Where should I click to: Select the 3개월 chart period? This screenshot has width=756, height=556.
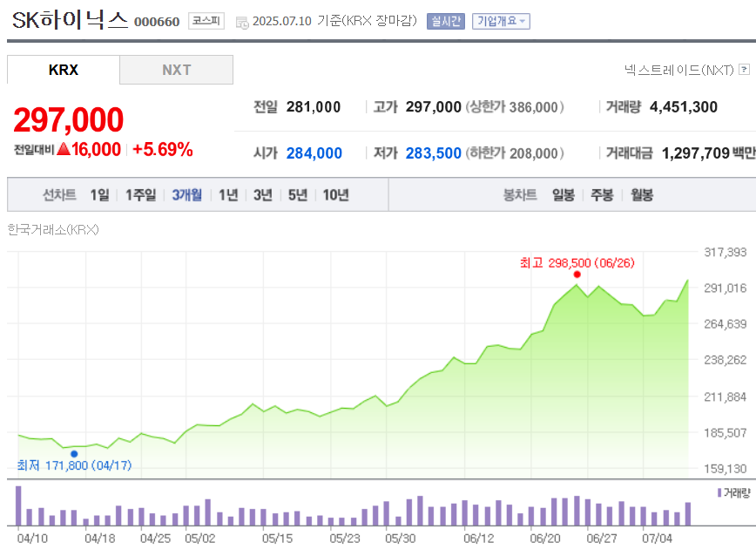click(186, 195)
